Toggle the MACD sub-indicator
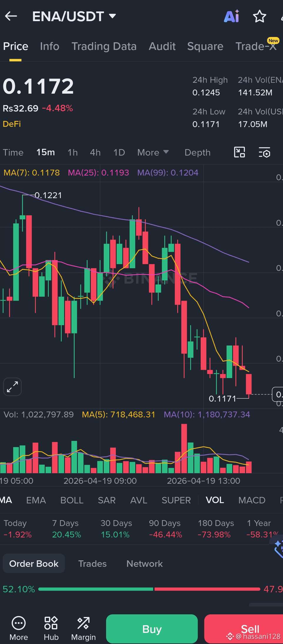Image resolution: width=283 pixels, height=644 pixels. click(x=252, y=500)
